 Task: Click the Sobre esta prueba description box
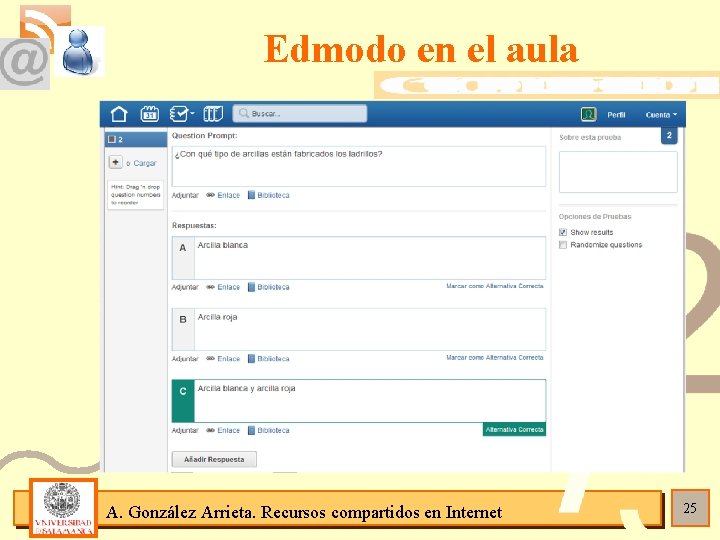pos(618,172)
